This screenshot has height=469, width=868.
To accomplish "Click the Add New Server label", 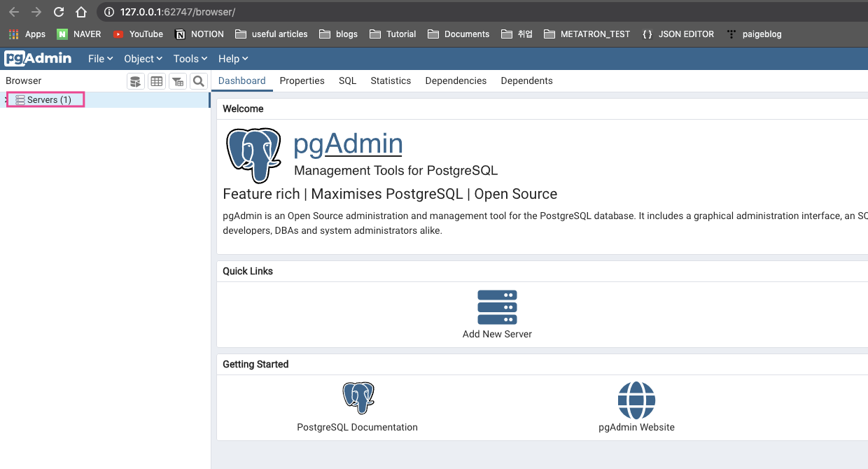I will click(497, 334).
